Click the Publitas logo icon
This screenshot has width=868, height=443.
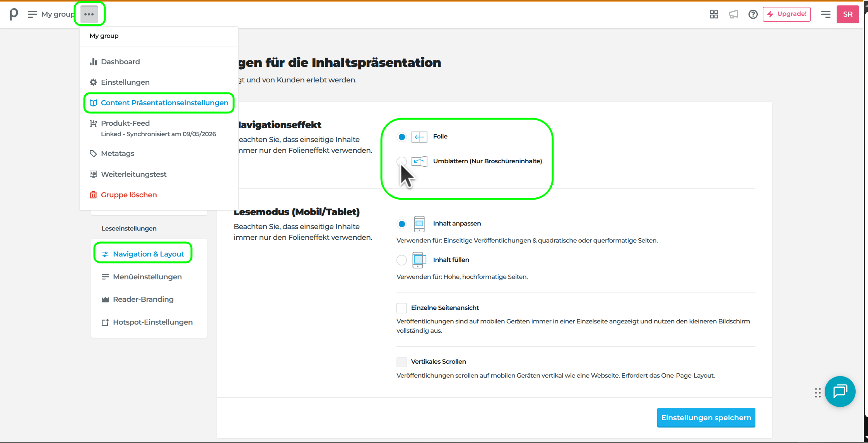(14, 14)
